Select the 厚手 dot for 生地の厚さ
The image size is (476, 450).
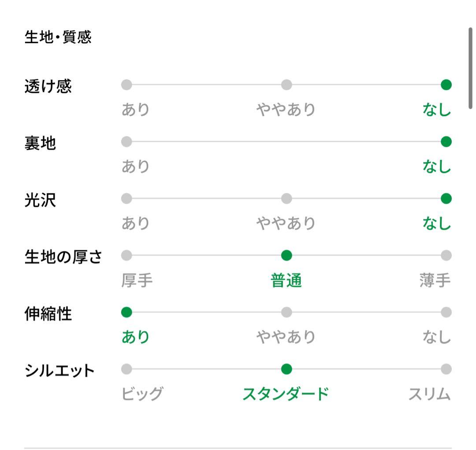[x=126, y=255]
